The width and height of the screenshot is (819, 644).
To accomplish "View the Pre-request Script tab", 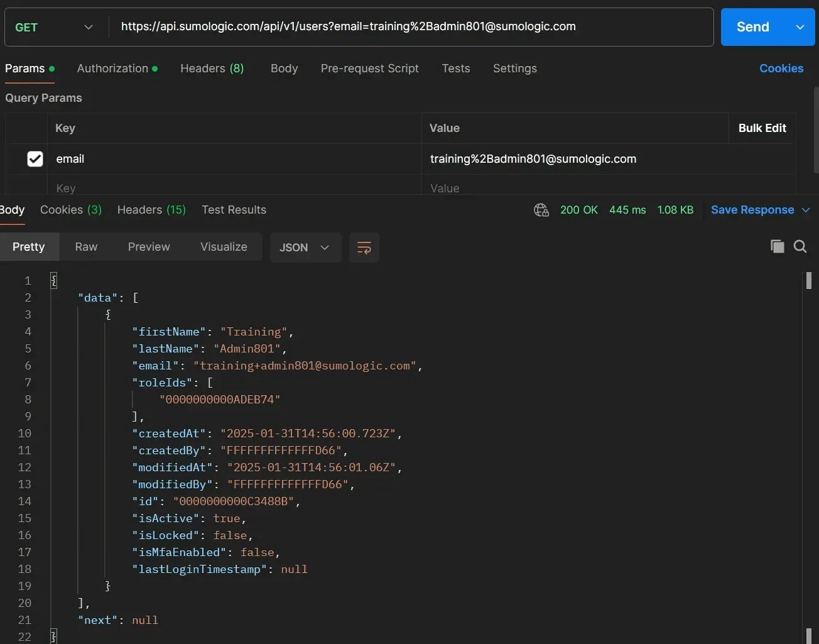I will 369,68.
